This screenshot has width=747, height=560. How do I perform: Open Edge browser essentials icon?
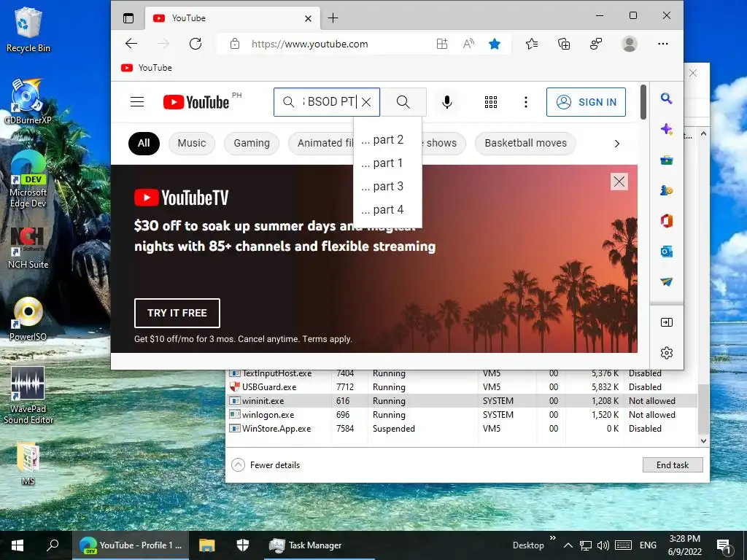pos(595,44)
